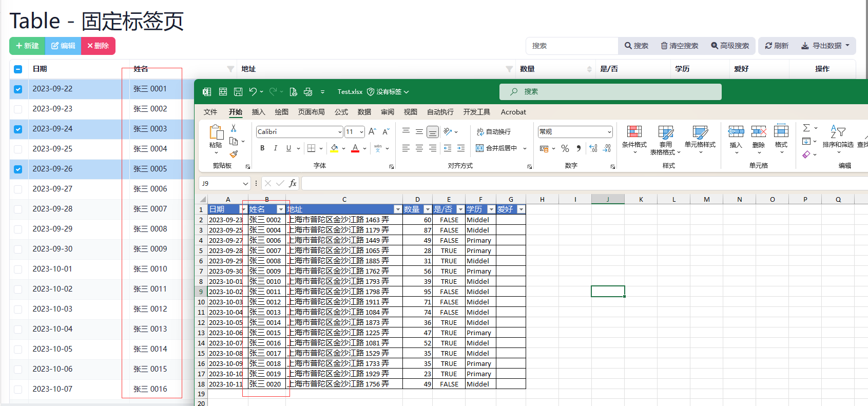Switch to the Acrobat ribbon tab

coord(513,112)
